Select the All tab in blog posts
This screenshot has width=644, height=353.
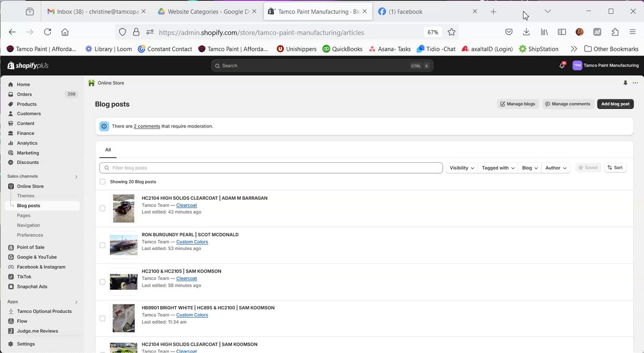tap(108, 150)
